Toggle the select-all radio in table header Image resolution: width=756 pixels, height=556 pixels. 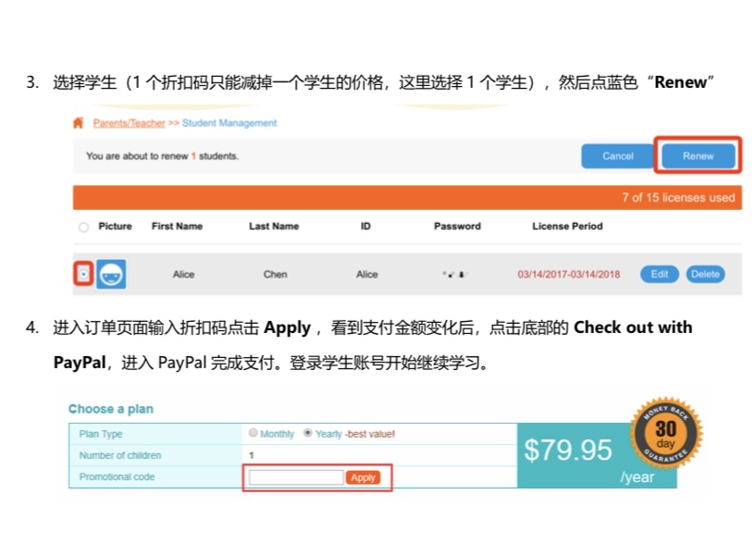click(84, 227)
